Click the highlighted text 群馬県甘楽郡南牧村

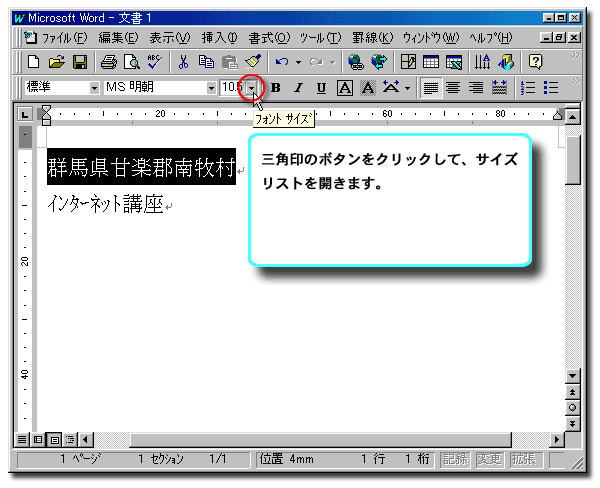[141, 167]
